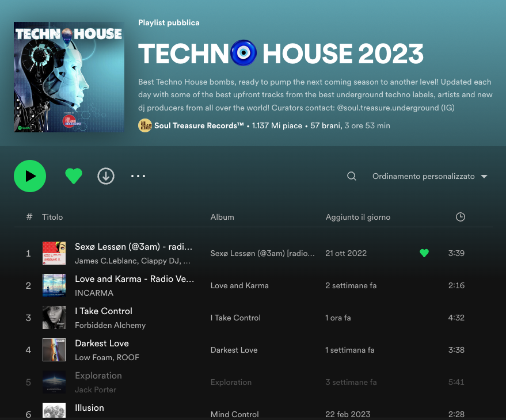Click the clock duration column icon

click(460, 217)
